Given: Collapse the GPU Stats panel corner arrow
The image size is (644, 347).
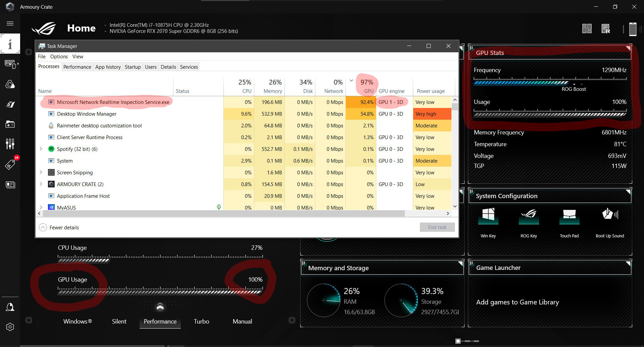Looking at the screenshot, I should pos(628,48).
